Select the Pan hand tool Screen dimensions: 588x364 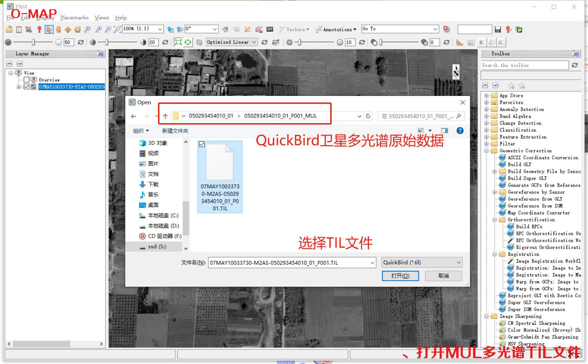point(58,29)
